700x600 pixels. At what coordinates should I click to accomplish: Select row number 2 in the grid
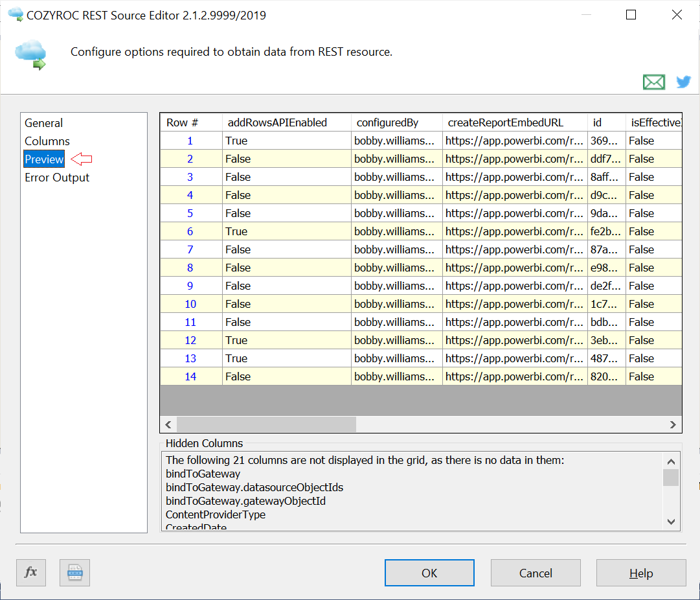pos(190,159)
